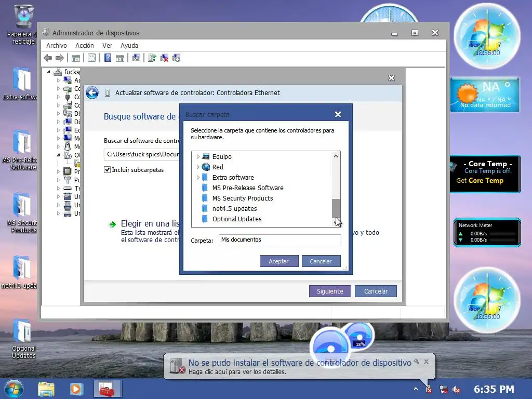Select Optional Updates in folder tree
Screen dimensions: 532x399
(237, 219)
